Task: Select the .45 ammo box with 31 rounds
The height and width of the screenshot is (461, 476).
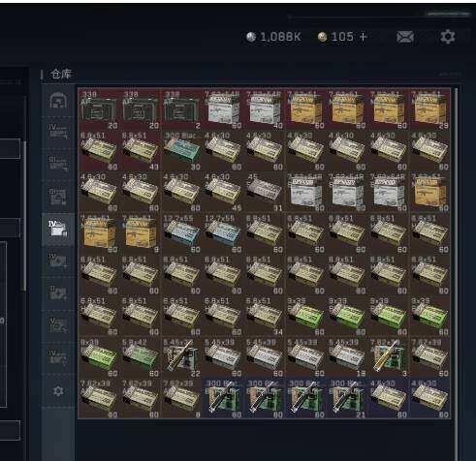Action: point(264,192)
